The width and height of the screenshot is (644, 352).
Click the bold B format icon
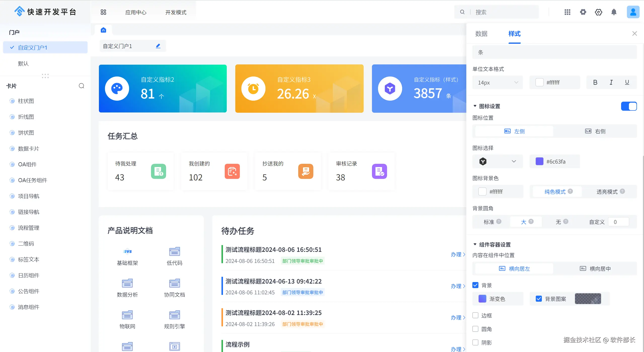[595, 82]
